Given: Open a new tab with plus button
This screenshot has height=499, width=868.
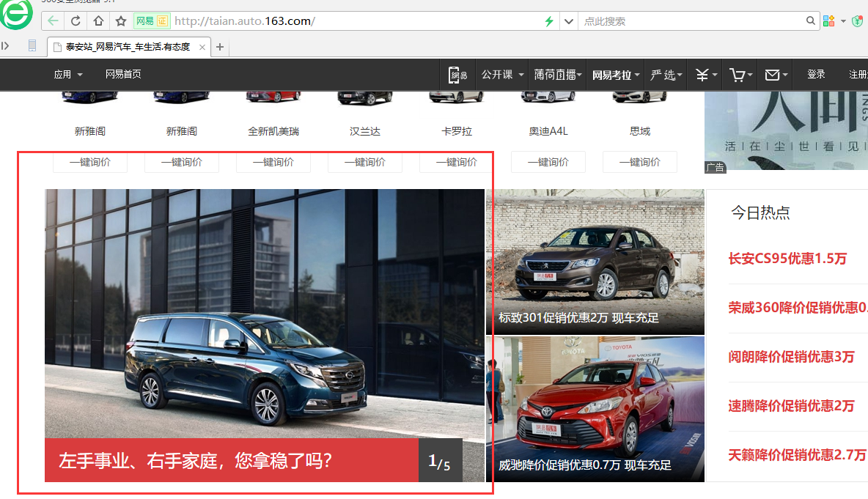Looking at the screenshot, I should pyautogui.click(x=220, y=47).
